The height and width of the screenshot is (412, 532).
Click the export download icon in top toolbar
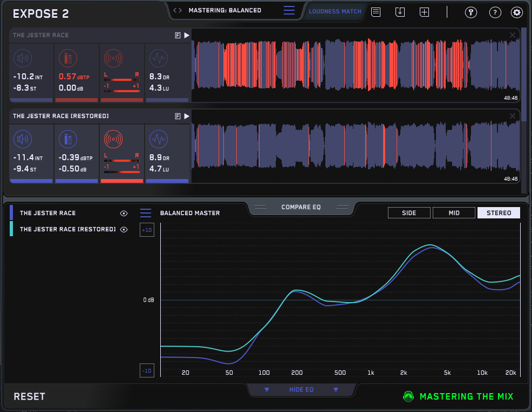click(400, 12)
